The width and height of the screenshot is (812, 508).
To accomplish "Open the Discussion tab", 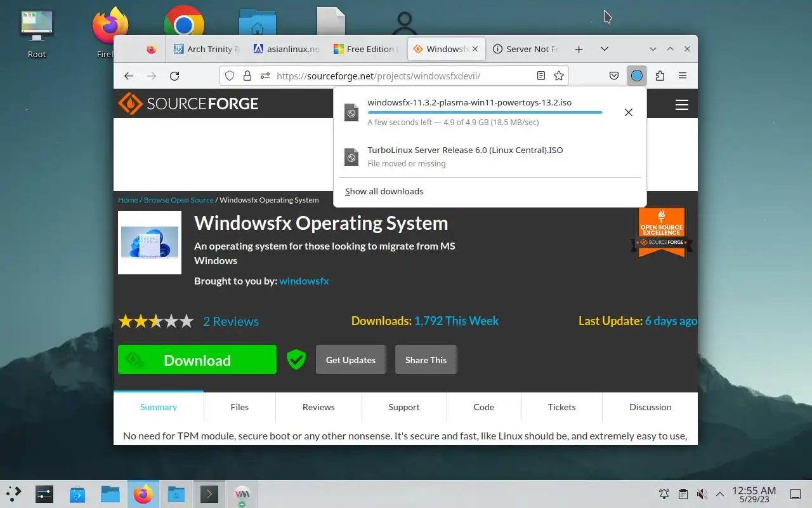I will [x=650, y=407].
